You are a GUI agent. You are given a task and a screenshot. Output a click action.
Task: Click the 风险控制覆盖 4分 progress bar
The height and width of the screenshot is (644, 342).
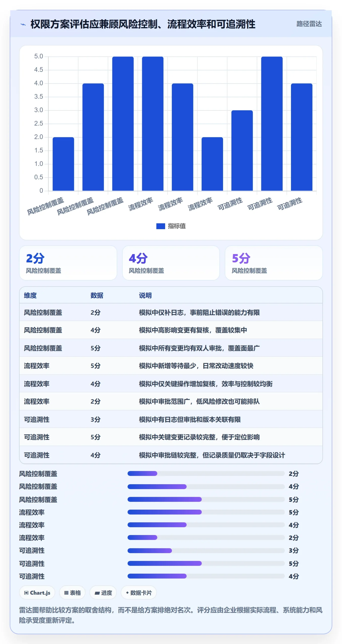click(x=206, y=487)
